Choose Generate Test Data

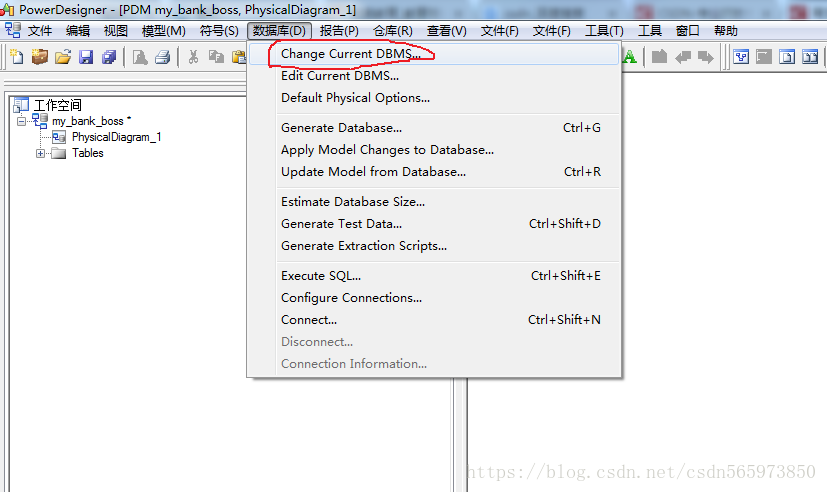[433, 224]
